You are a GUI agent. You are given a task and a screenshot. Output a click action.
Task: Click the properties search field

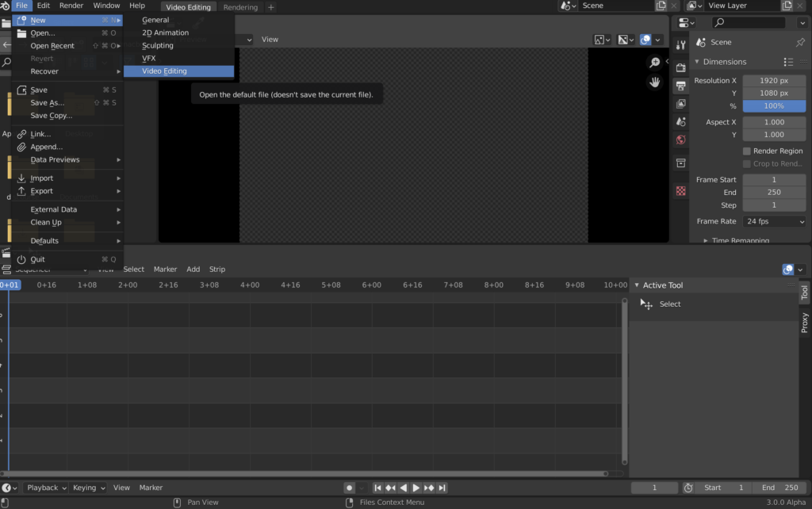[x=749, y=23]
